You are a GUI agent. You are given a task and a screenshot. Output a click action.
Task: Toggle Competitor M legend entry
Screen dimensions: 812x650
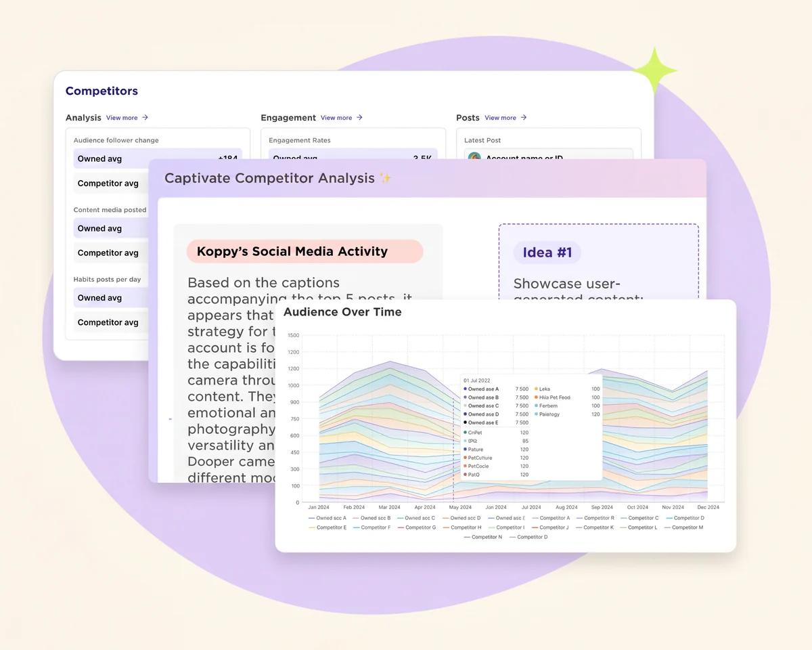pos(683,527)
